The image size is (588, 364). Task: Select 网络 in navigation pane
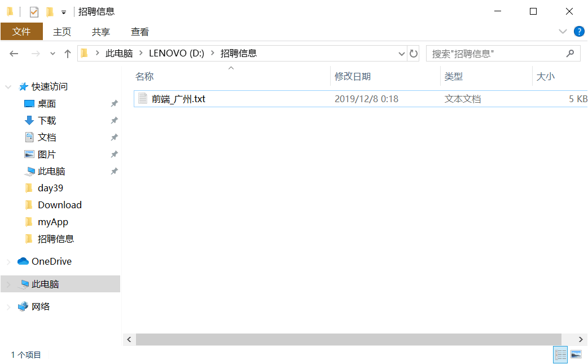pyautogui.click(x=41, y=306)
